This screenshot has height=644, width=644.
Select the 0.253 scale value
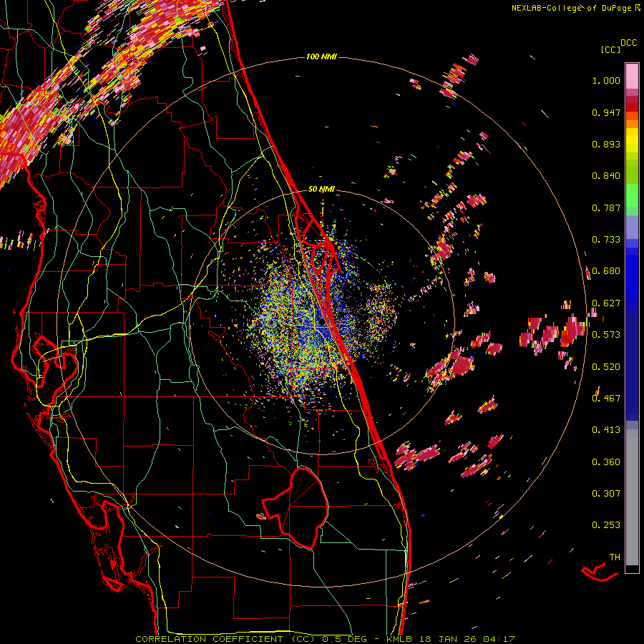(x=606, y=525)
